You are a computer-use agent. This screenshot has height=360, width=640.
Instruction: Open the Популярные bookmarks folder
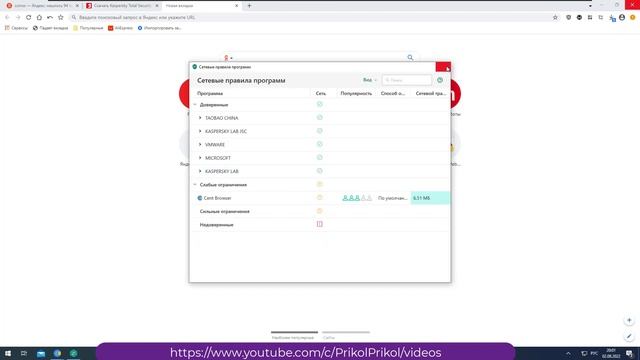(x=88, y=28)
